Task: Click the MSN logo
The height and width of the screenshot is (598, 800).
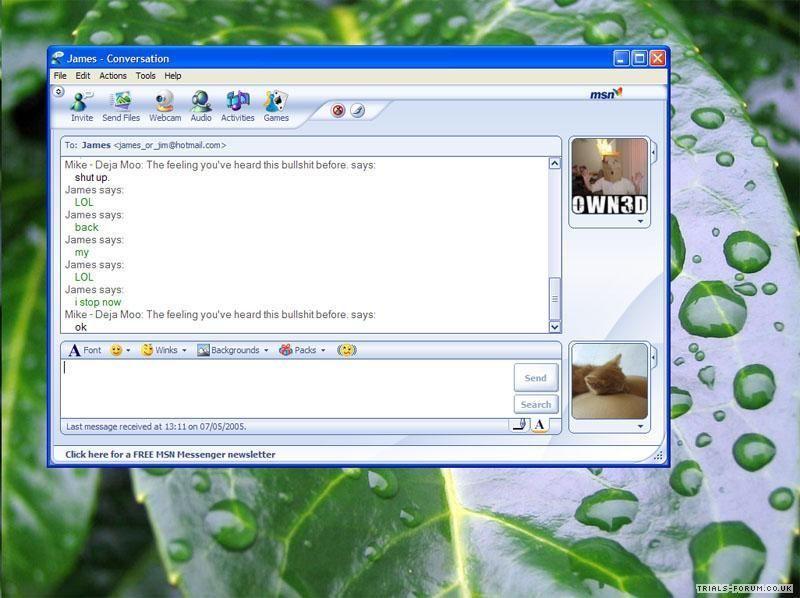Action: pos(606,93)
